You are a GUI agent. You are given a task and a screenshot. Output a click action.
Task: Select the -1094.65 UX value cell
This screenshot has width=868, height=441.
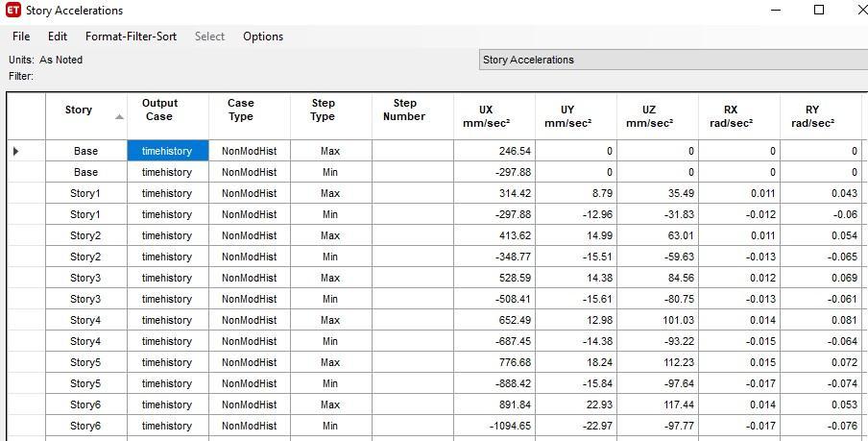494,426
